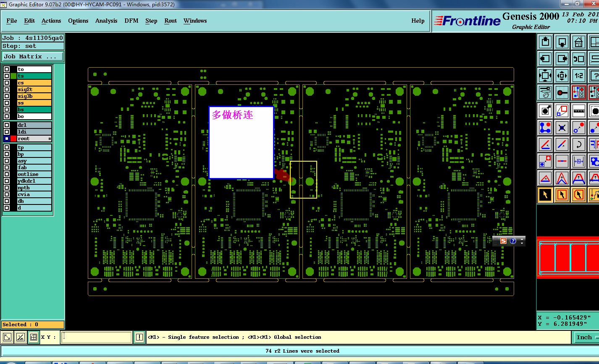The image size is (599, 364).
Task: Open the wrench and palette settings icon
Action: (x=545, y=92)
